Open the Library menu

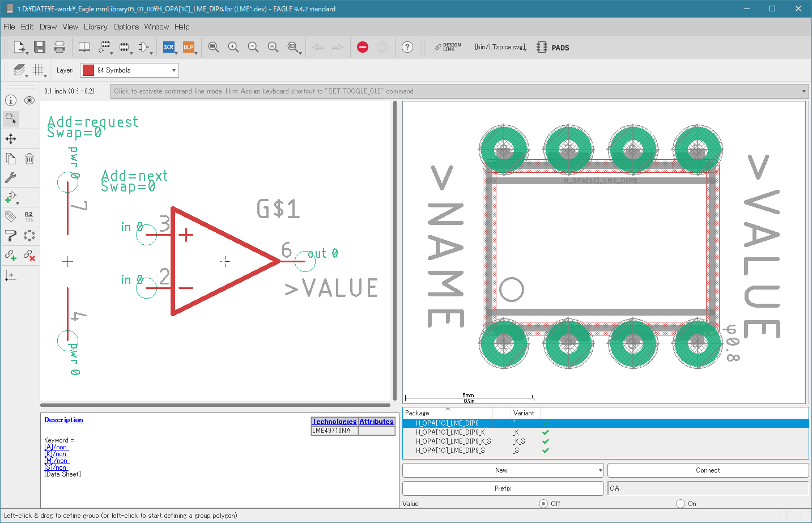coord(95,27)
